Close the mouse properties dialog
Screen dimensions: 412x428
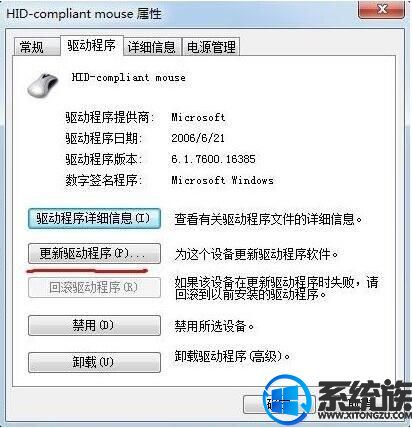(x=382, y=9)
